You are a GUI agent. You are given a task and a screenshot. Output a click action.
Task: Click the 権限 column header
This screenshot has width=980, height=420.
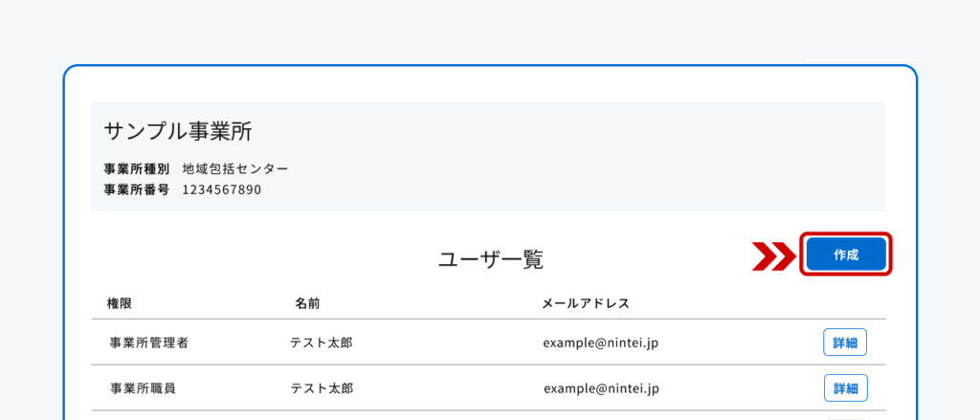(x=120, y=303)
